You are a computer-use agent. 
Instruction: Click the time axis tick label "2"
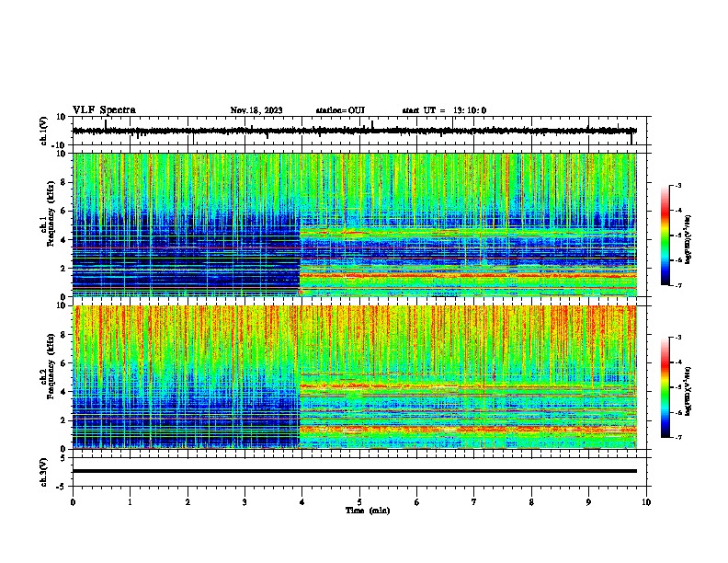[188, 502]
